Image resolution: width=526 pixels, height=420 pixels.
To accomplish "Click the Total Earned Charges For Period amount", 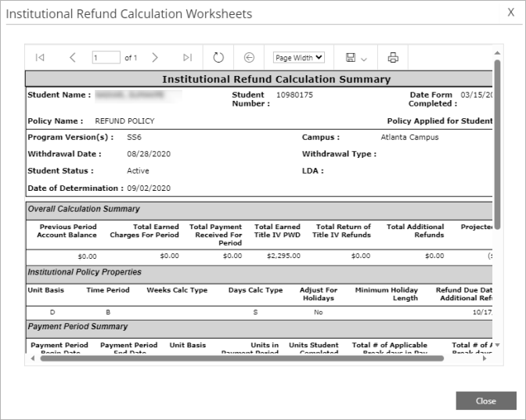I will 169,256.
